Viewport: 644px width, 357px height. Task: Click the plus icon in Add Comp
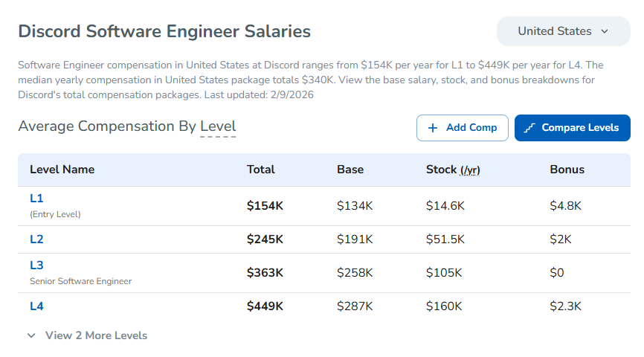click(433, 128)
